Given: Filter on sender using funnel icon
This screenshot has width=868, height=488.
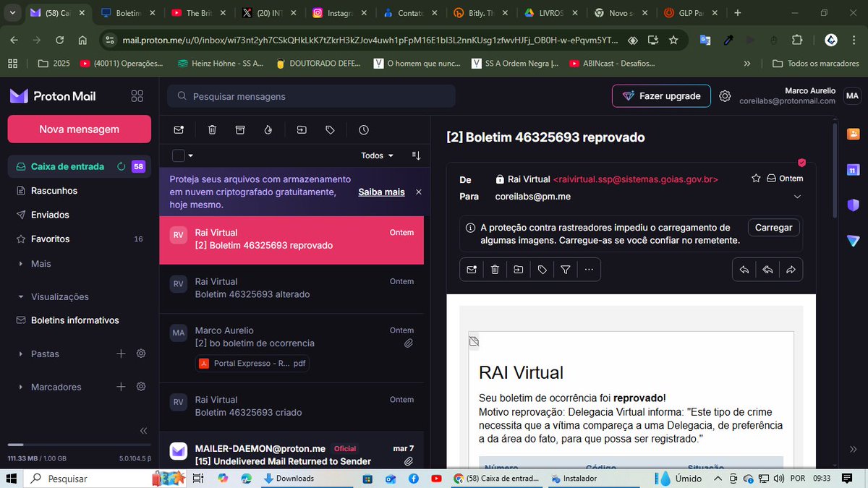Looking at the screenshot, I should click(x=566, y=270).
